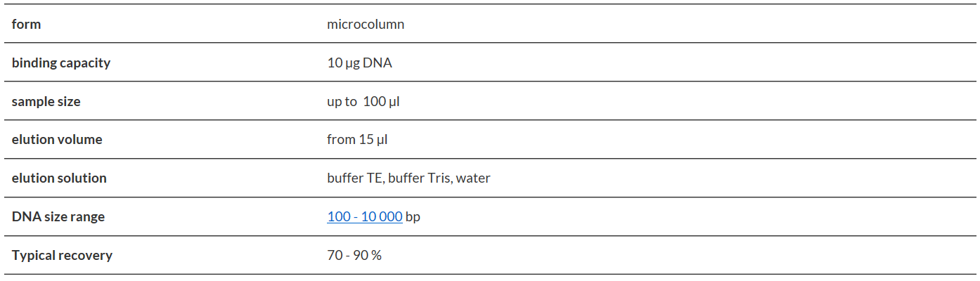This screenshot has width=980, height=281.
Task: Click the word 'water' in elution solution
Action: (x=473, y=178)
